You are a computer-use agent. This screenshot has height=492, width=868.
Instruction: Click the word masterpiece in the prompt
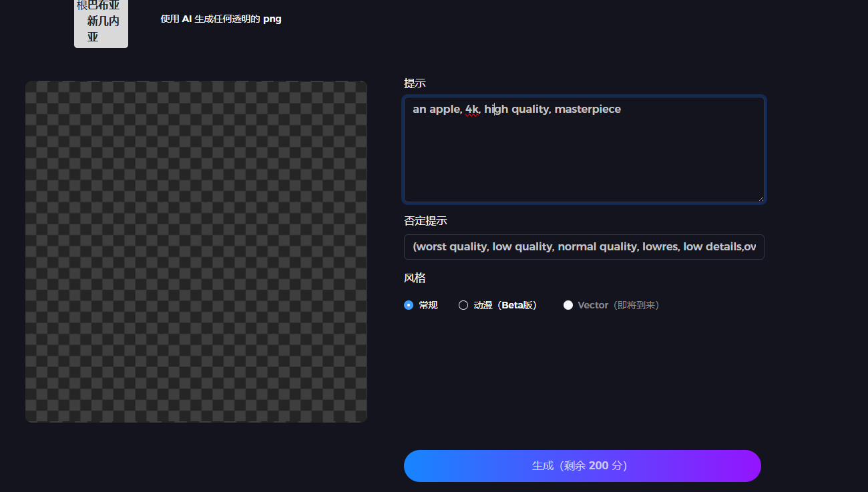(x=588, y=109)
